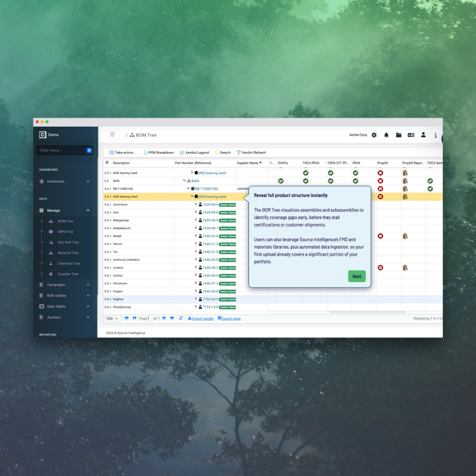The height and width of the screenshot is (476, 476).
Task: Open the user profile icon
Action: (423, 135)
